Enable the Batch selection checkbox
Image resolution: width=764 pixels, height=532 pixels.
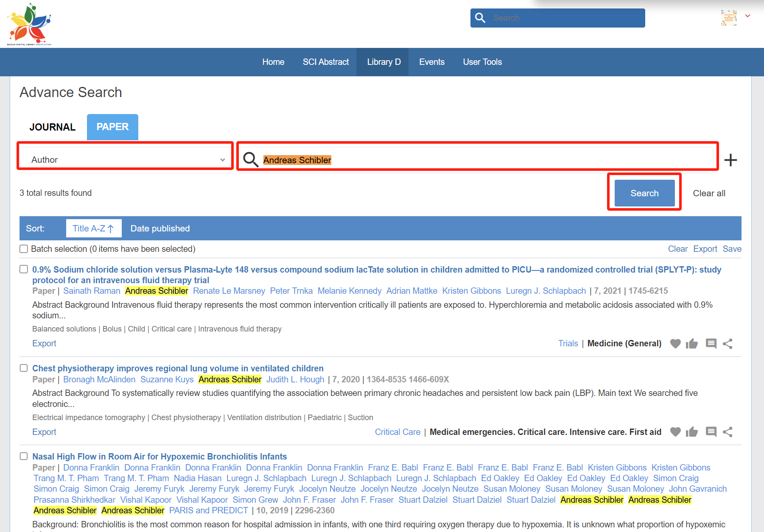point(24,249)
